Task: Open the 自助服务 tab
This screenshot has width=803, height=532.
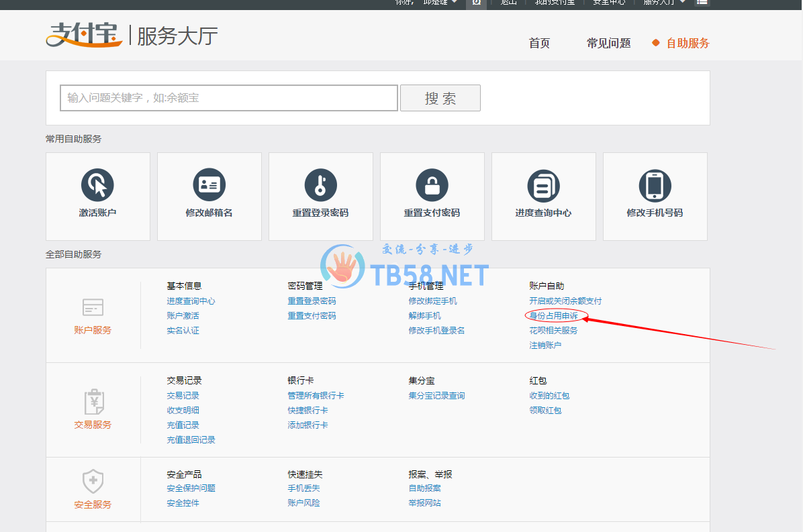Action: 688,44
